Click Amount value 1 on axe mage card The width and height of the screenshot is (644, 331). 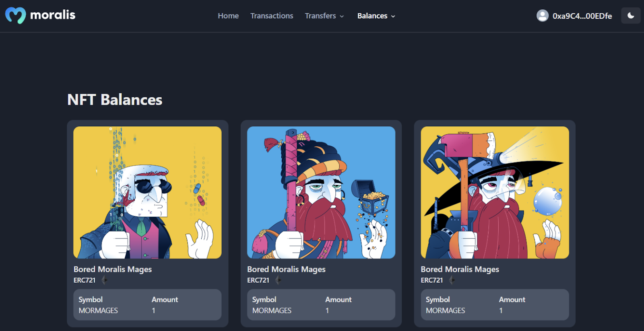(501, 310)
